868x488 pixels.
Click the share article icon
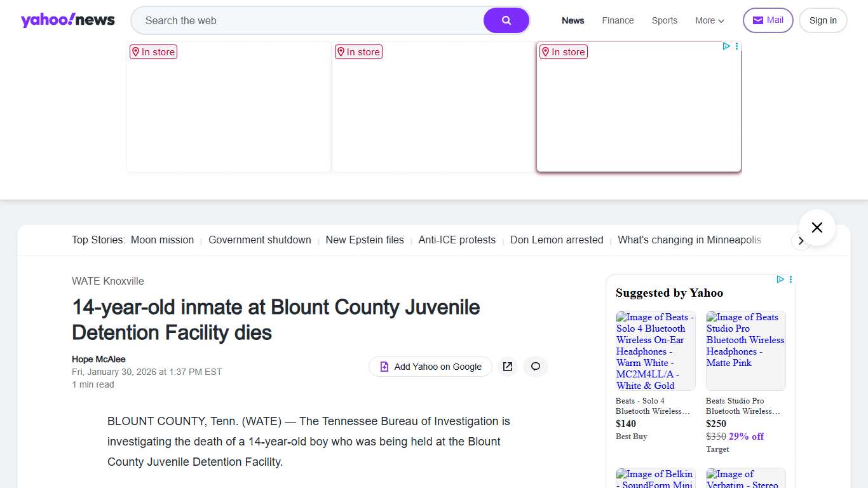click(508, 367)
